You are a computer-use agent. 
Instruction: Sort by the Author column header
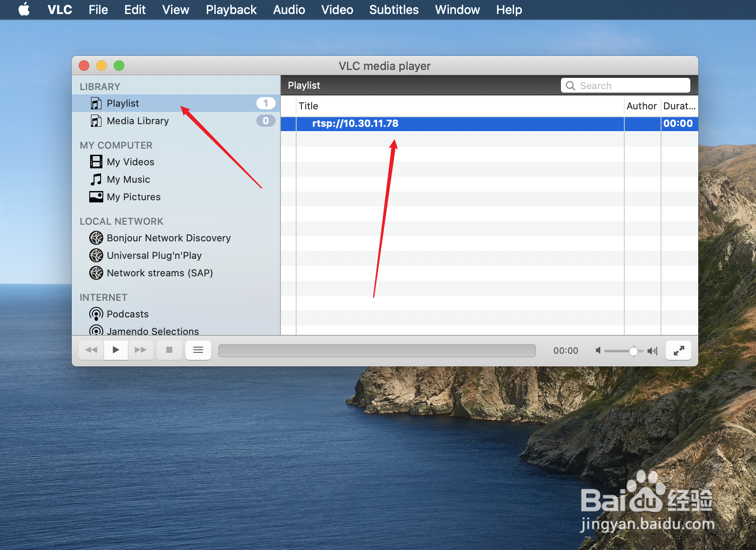click(642, 106)
